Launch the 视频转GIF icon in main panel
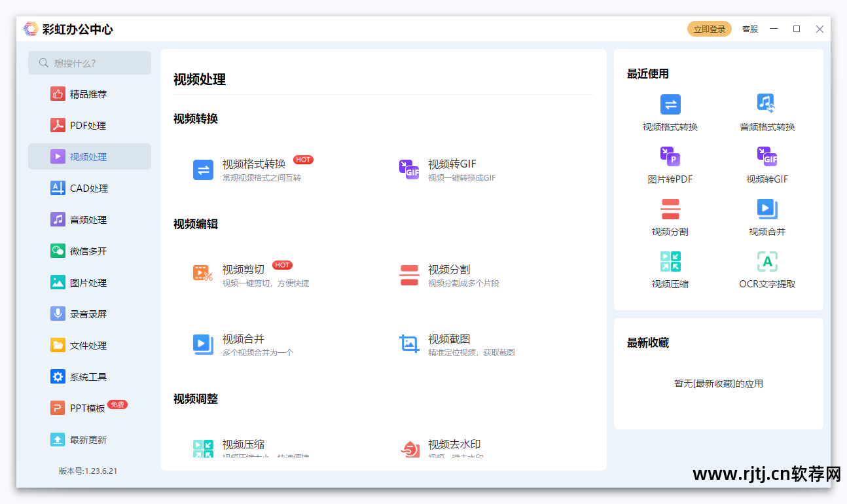This screenshot has width=847, height=504. [409, 170]
